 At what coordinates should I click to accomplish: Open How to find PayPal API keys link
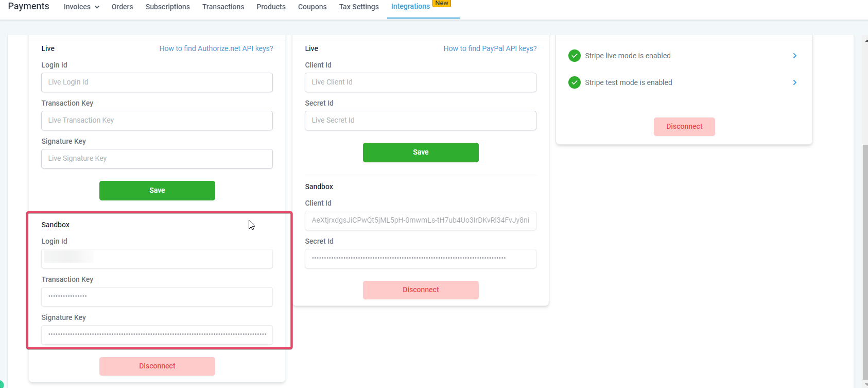(x=490, y=48)
